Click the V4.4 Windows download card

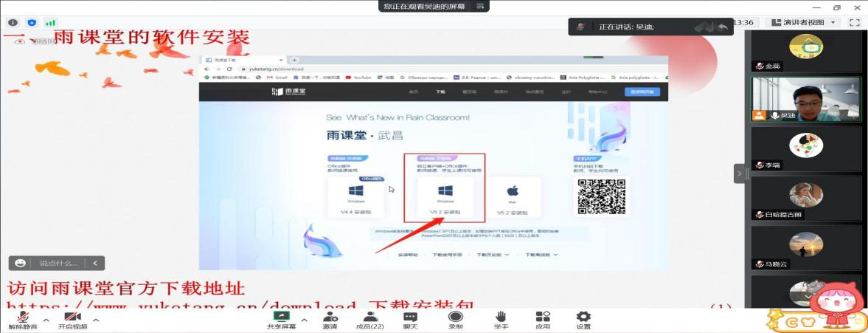[356, 196]
